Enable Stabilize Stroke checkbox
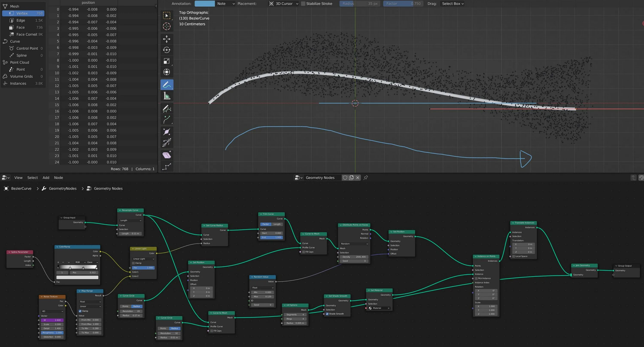Viewport: 644px width, 347px height. point(303,3)
